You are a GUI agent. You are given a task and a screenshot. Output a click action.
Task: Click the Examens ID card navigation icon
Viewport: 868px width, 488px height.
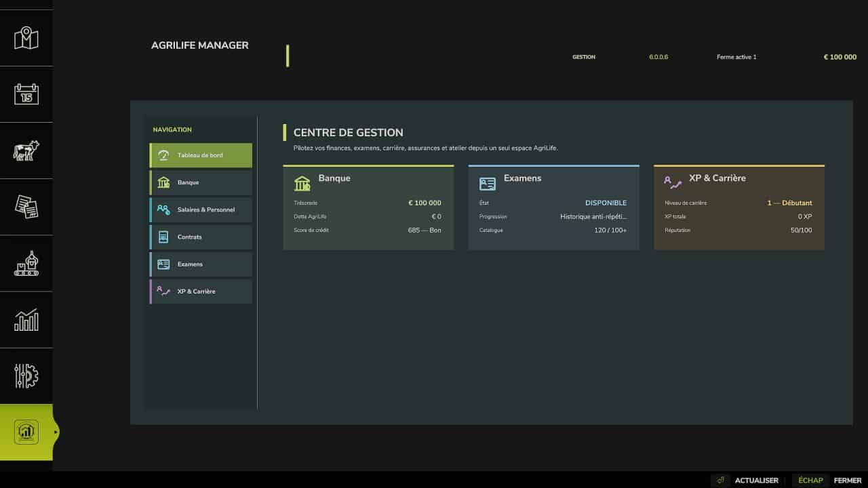click(x=163, y=264)
